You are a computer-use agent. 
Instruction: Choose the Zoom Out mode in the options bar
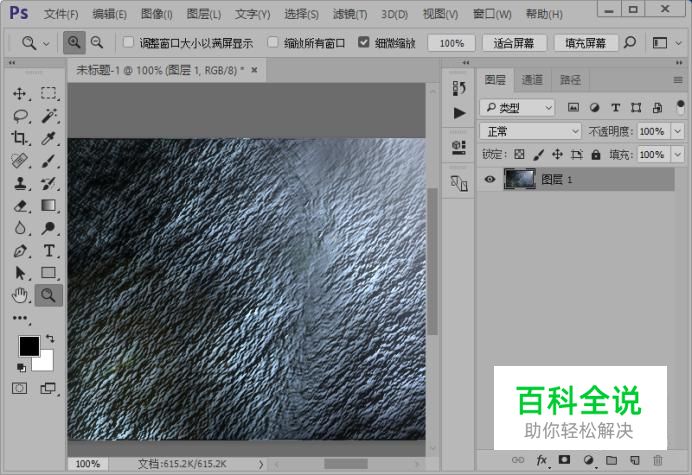[97, 43]
